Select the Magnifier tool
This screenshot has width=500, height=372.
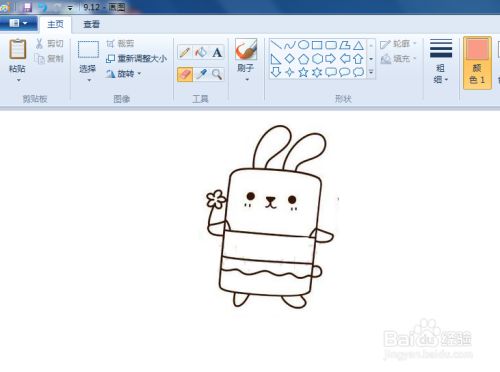point(217,74)
